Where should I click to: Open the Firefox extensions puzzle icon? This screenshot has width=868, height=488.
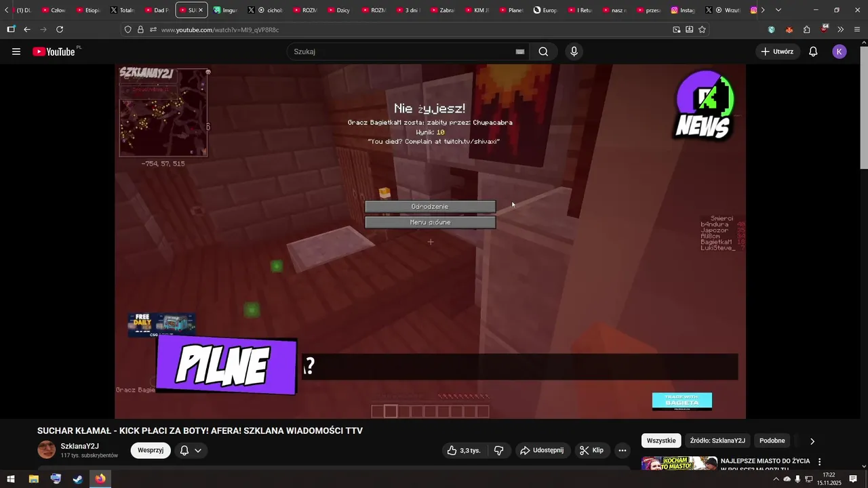pyautogui.click(x=806, y=29)
